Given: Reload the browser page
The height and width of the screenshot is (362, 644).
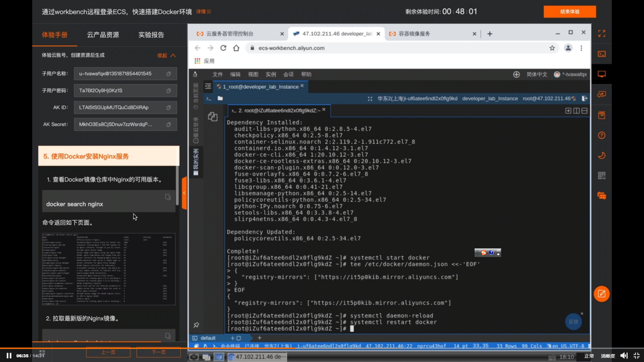Looking at the screenshot, I should [x=223, y=48].
